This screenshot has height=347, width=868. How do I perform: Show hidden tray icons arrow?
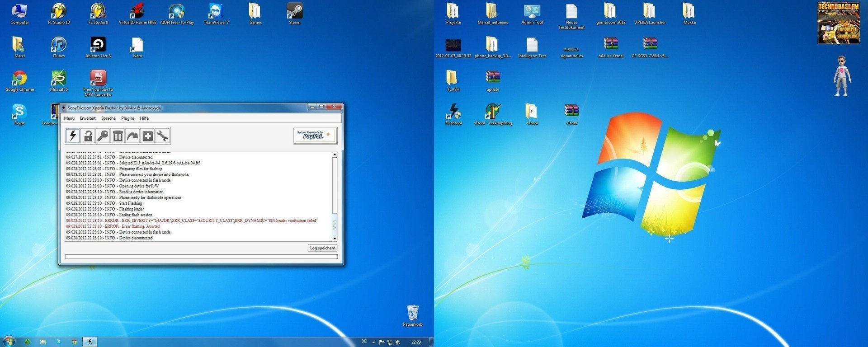pos(373,342)
